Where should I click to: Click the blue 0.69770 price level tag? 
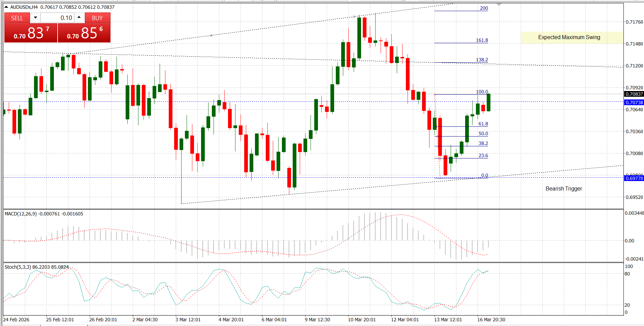coord(634,178)
